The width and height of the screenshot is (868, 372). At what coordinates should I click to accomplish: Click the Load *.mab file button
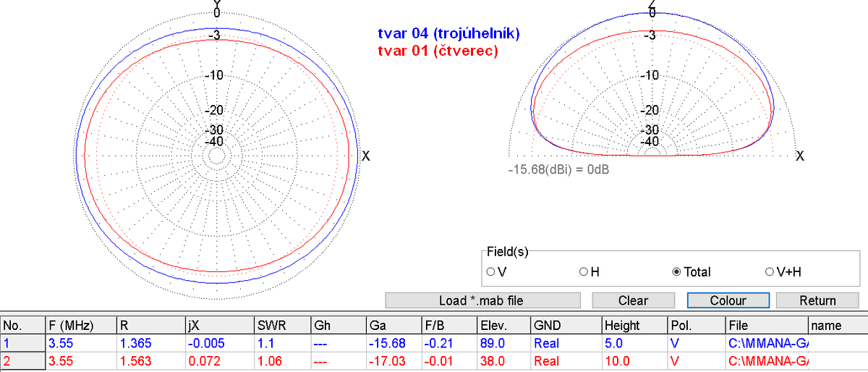tap(482, 300)
